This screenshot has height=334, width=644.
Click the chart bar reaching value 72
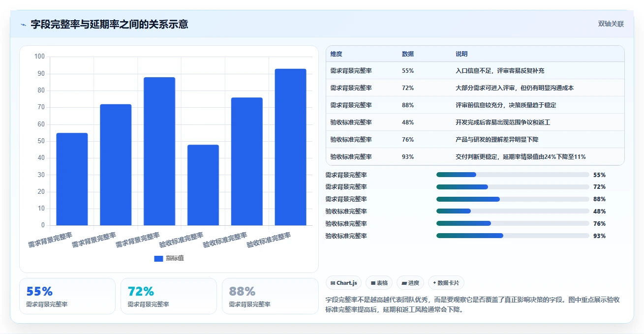coord(116,165)
